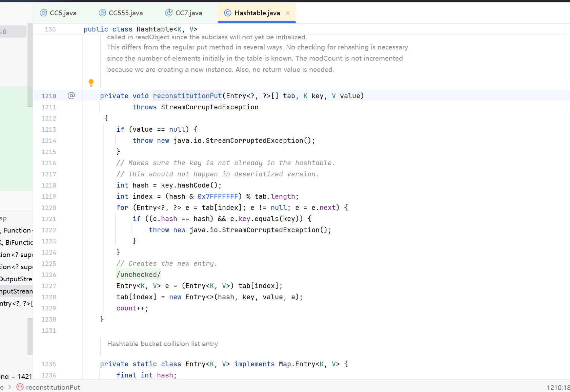Click the yellow lightbulb quick-fix icon
This screenshot has width=570, height=392.
point(91,82)
